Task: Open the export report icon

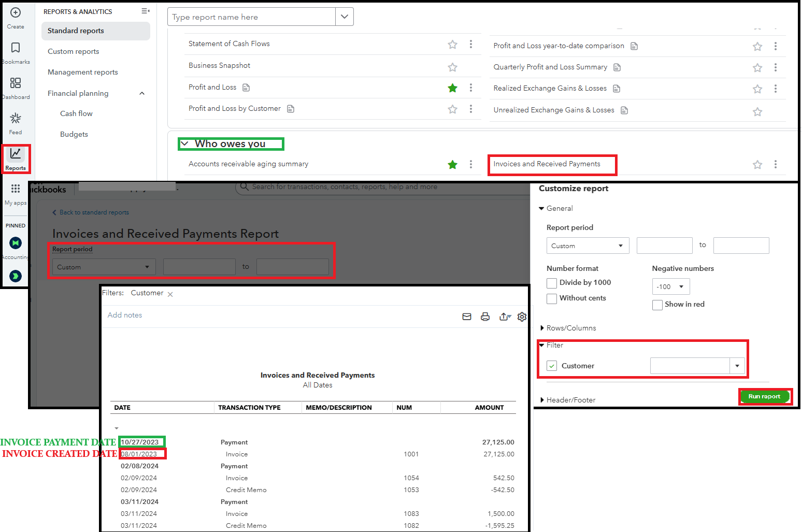Action: (x=505, y=317)
